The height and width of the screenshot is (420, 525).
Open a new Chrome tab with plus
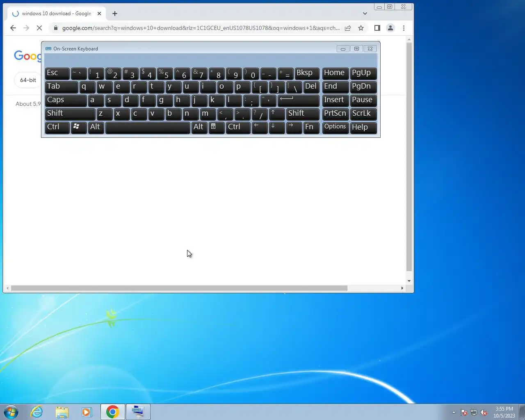[x=115, y=14]
